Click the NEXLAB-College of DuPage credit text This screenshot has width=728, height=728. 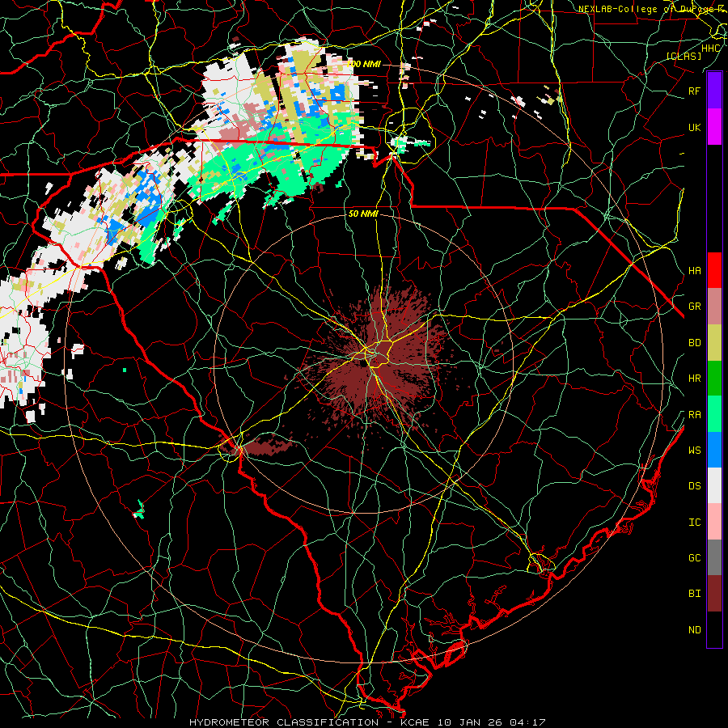click(652, 9)
